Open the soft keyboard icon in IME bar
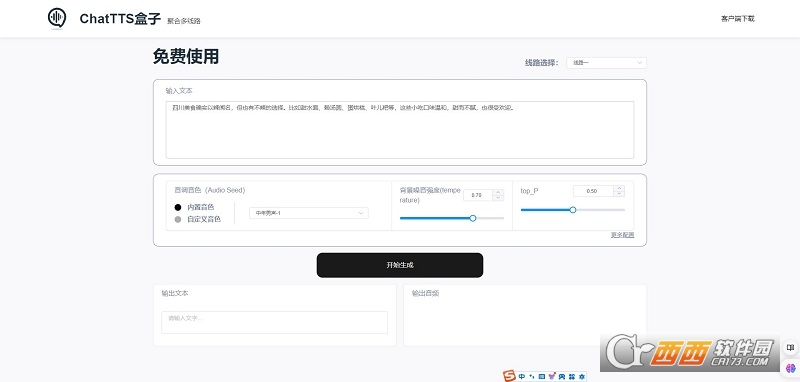The width and height of the screenshot is (800, 382). [541, 377]
